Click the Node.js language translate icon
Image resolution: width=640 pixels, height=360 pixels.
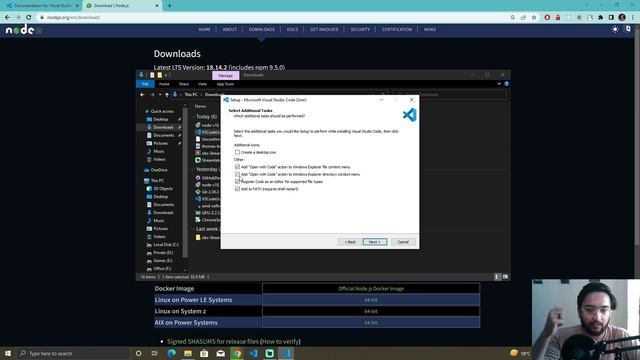(628, 29)
